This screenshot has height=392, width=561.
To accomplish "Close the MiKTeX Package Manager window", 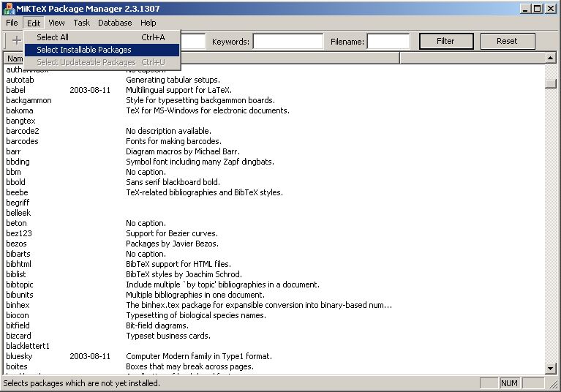I will coord(551,9).
